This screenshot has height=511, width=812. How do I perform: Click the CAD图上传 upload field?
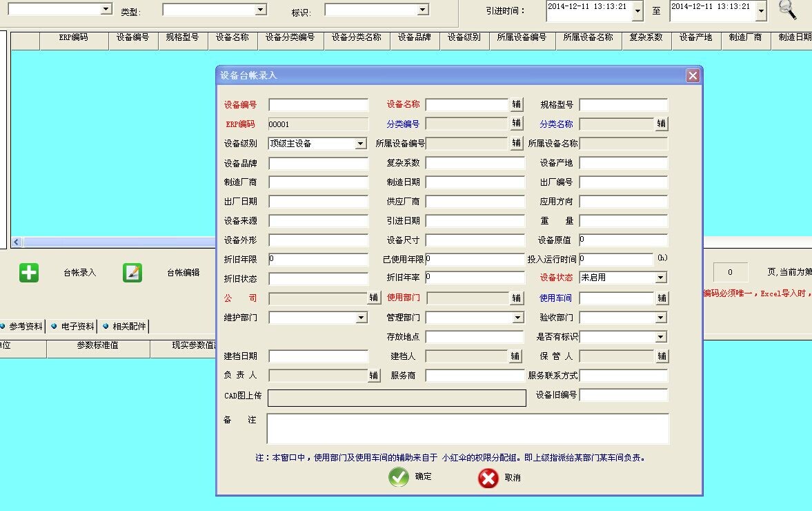[397, 398]
